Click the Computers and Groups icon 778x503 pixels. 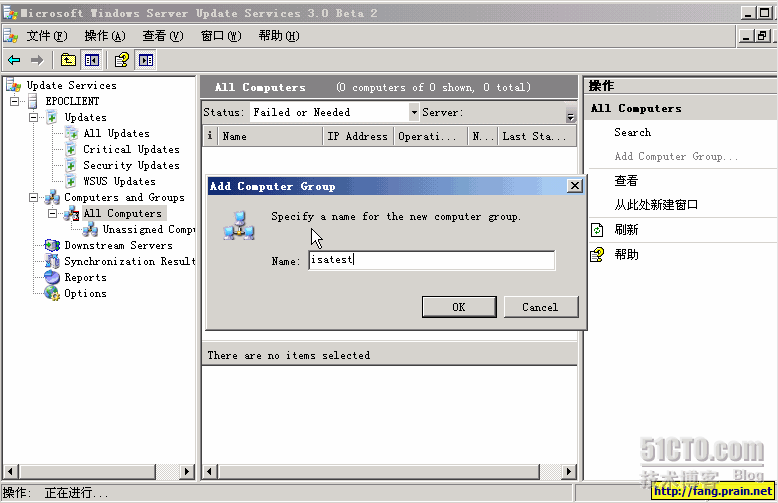click(52, 197)
